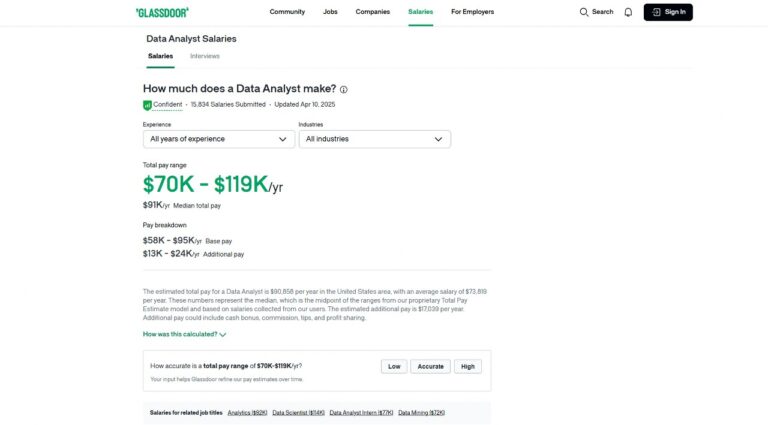
Task: Expand How was this calculated
Action: pos(185,334)
